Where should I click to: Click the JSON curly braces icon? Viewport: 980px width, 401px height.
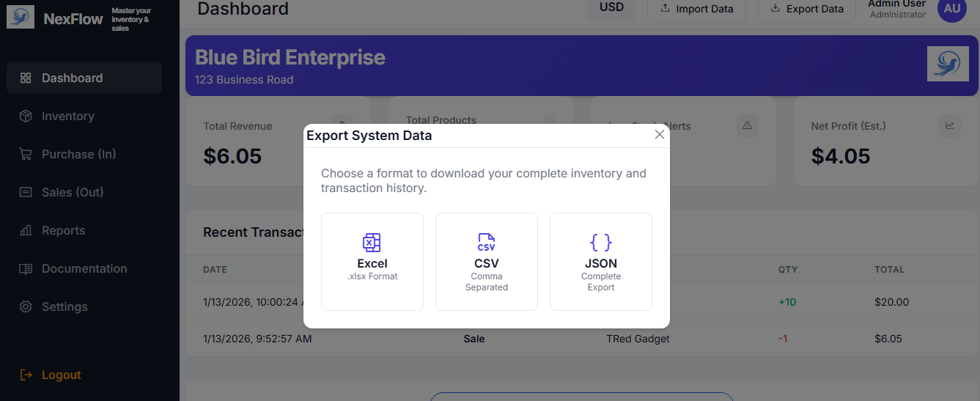[x=601, y=243]
